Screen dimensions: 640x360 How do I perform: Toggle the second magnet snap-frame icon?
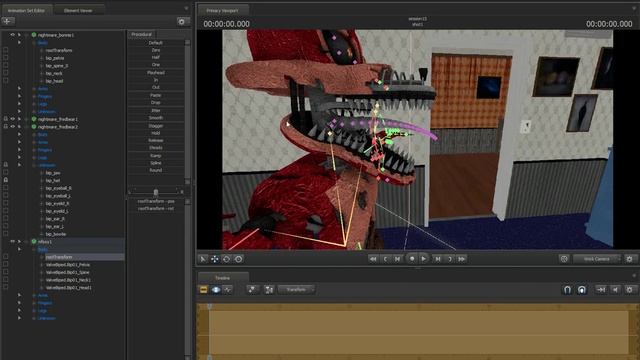[582, 289]
